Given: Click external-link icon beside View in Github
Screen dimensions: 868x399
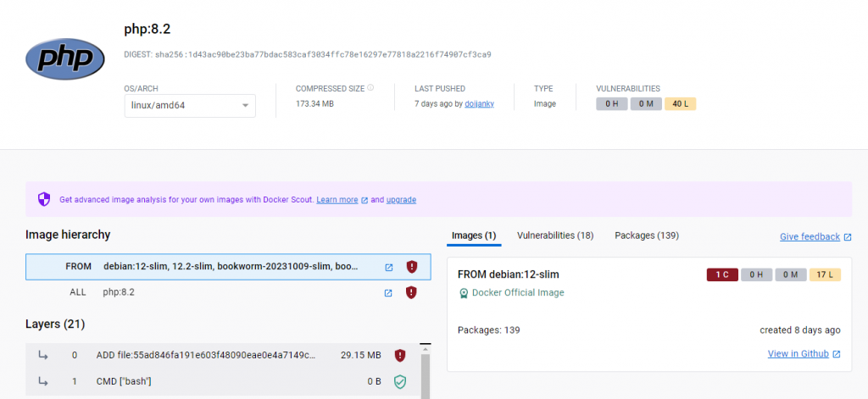Looking at the screenshot, I should [837, 354].
